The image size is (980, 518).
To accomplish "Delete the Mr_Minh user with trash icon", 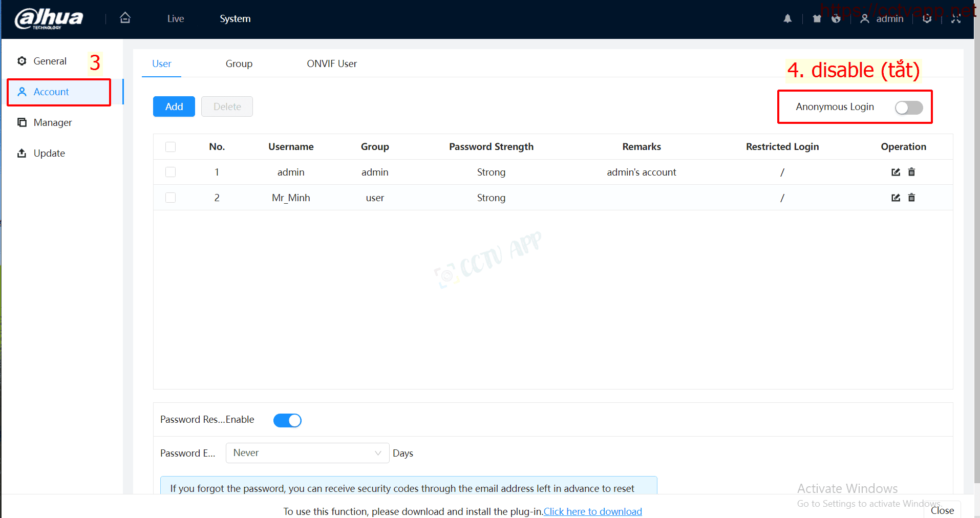I will [911, 198].
